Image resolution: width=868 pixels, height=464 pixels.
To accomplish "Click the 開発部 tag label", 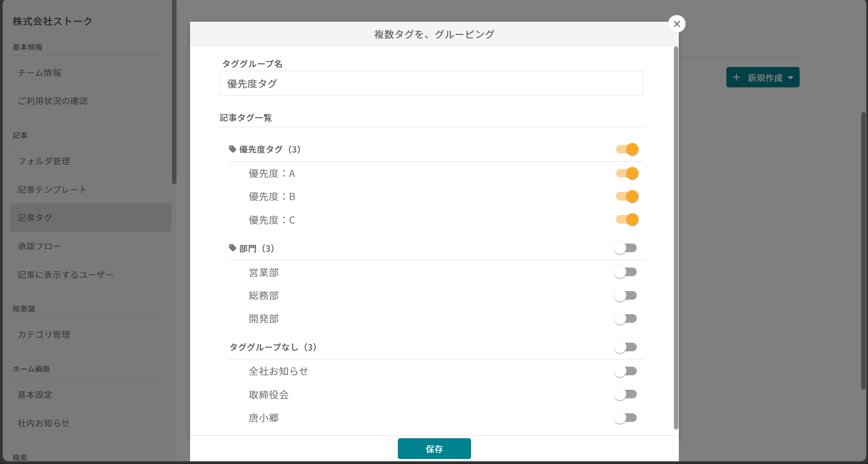I will coord(264,319).
